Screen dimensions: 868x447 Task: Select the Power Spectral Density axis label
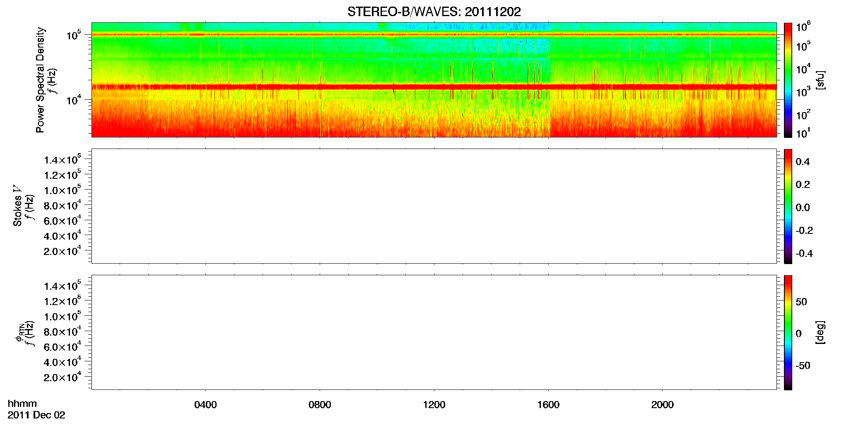coord(40,80)
